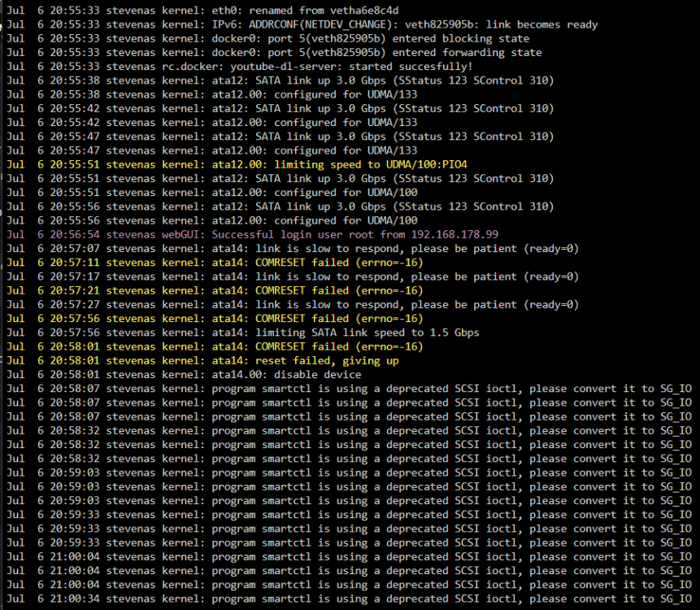Select the 20:55:51 'configured for UDMA/100' line

212,193
